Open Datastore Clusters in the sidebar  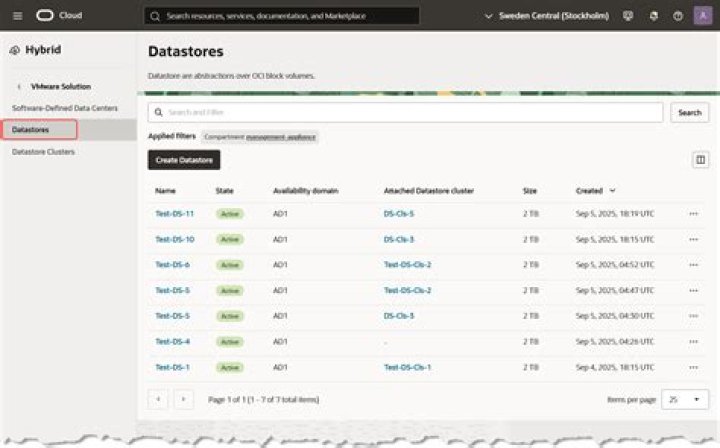coord(43,151)
